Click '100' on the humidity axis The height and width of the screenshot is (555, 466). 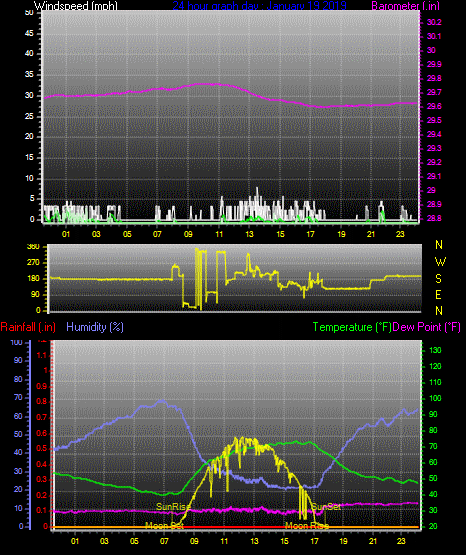16,342
